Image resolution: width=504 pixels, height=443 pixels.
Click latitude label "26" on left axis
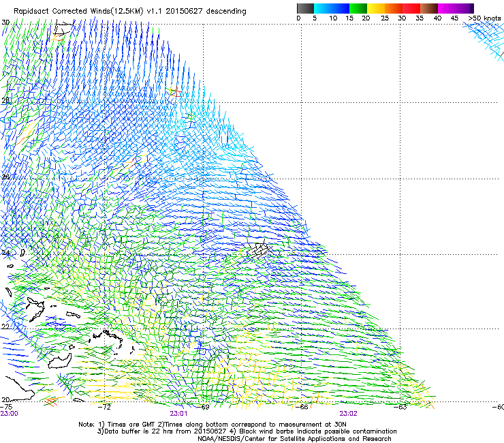(5, 177)
